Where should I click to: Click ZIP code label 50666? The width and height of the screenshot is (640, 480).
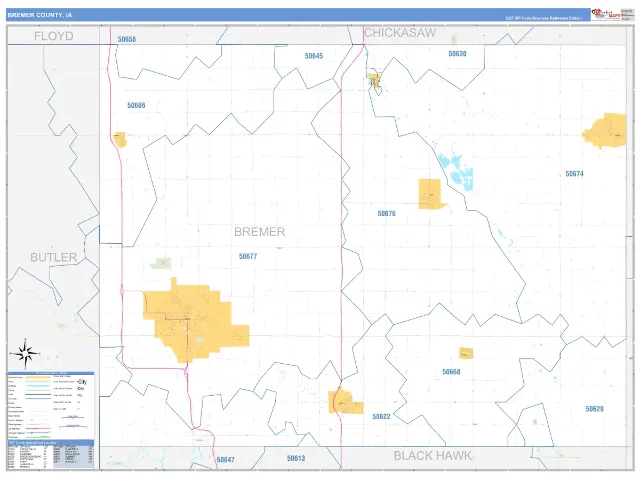coord(136,105)
